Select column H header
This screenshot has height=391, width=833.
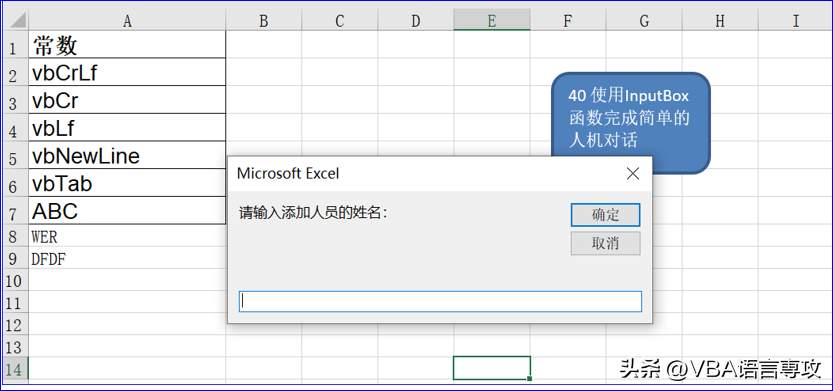720,21
